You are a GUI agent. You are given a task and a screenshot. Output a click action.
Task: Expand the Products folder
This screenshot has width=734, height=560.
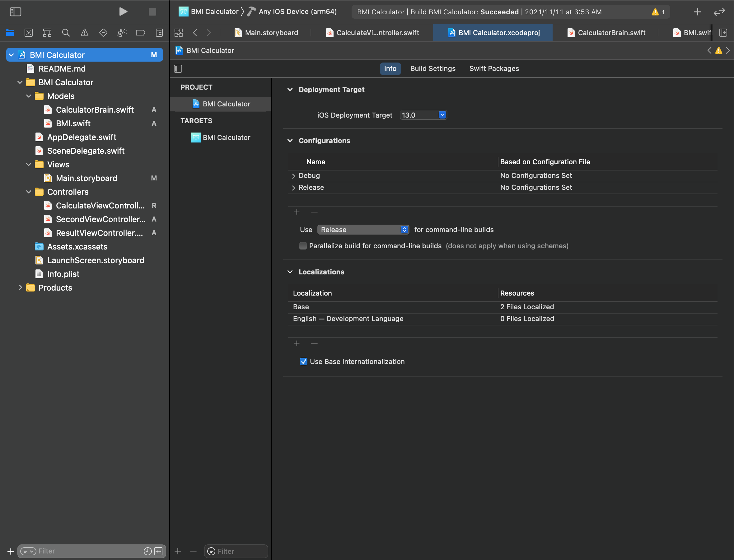[x=20, y=288]
